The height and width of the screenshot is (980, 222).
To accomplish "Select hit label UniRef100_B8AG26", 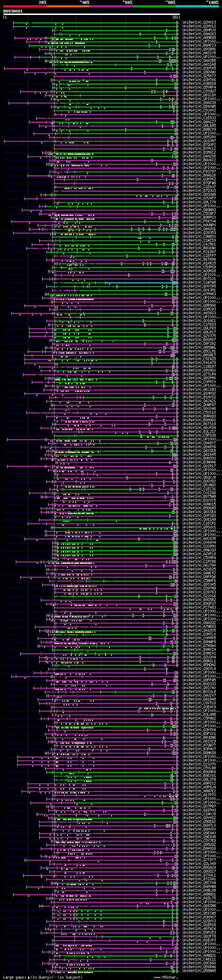I will (x=199, y=175).
